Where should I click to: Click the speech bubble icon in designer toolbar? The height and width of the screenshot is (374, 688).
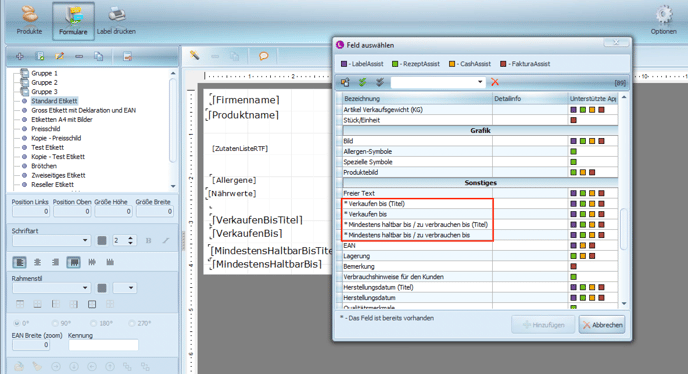[x=264, y=56]
